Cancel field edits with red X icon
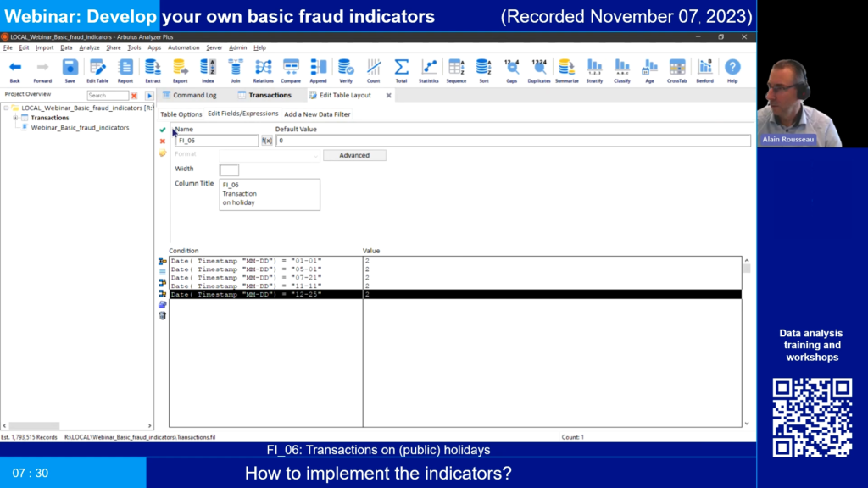 pyautogui.click(x=162, y=141)
